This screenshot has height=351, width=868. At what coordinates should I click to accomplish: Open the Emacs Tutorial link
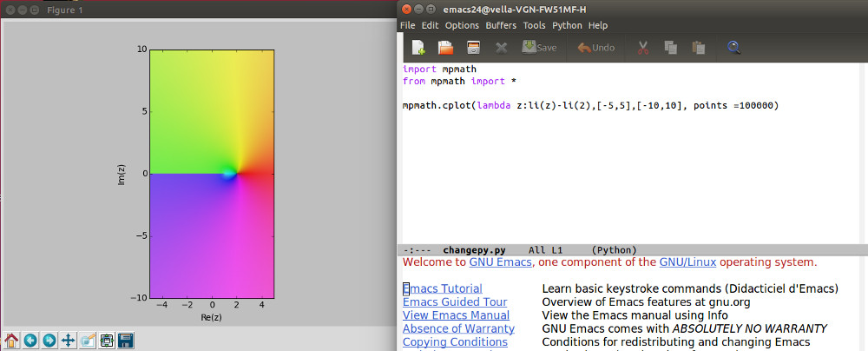click(x=443, y=288)
